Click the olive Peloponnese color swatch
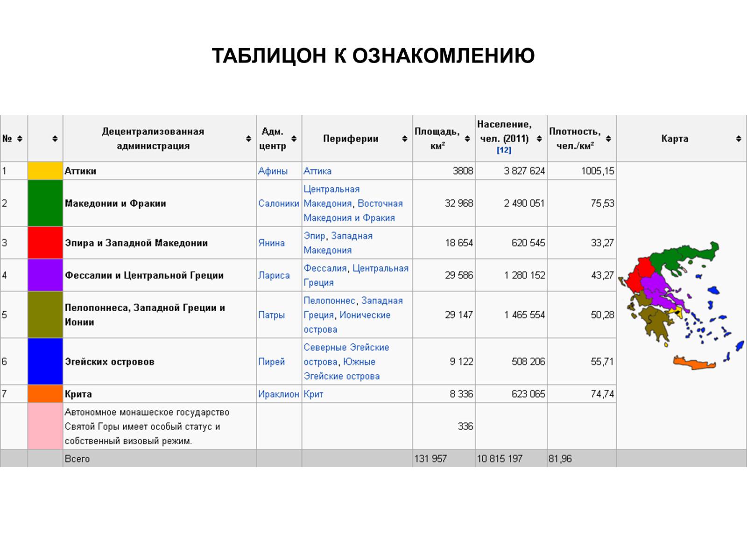This screenshot has width=747, height=560. click(x=45, y=315)
